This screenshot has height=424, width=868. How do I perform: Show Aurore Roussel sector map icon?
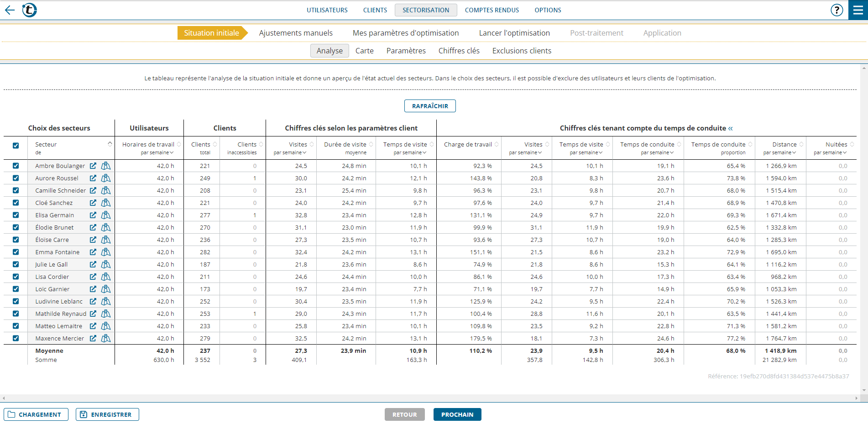[106, 178]
